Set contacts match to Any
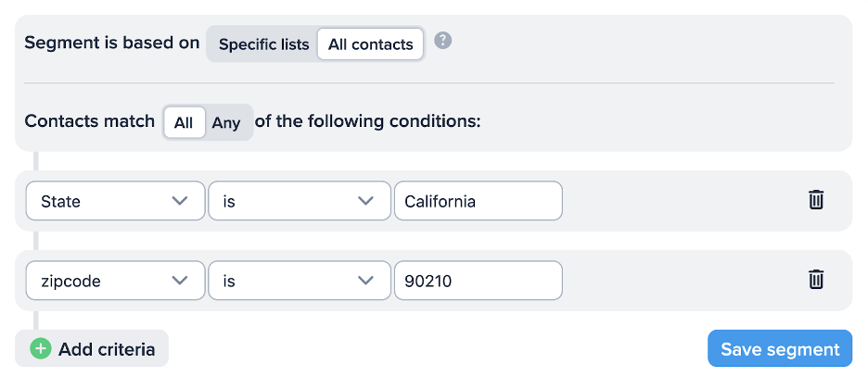Screen dimensions: 868x389 click(226, 122)
